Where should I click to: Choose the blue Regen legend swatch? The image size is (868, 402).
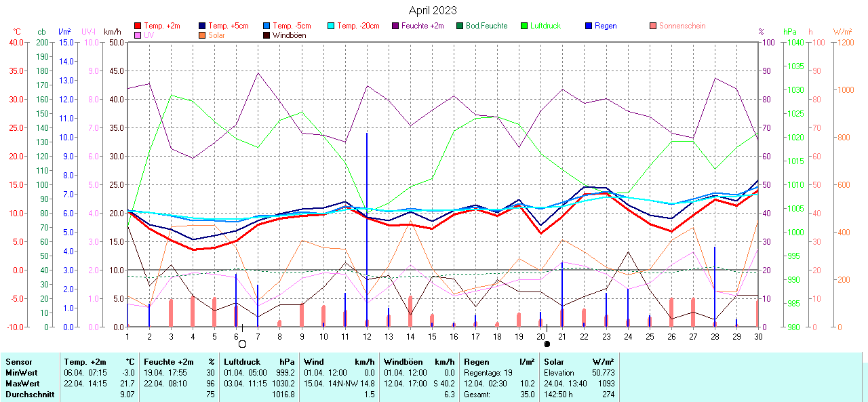click(589, 26)
